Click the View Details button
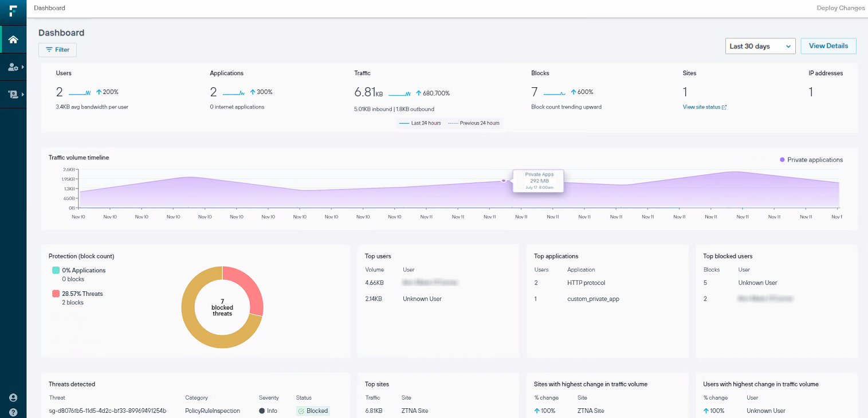Image resolution: width=868 pixels, height=418 pixels. pos(828,46)
